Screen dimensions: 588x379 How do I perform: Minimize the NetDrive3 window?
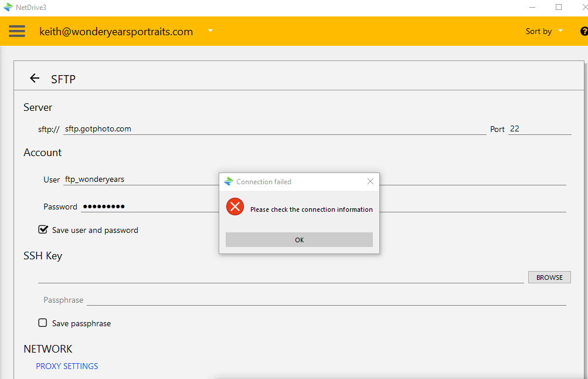click(x=531, y=7)
